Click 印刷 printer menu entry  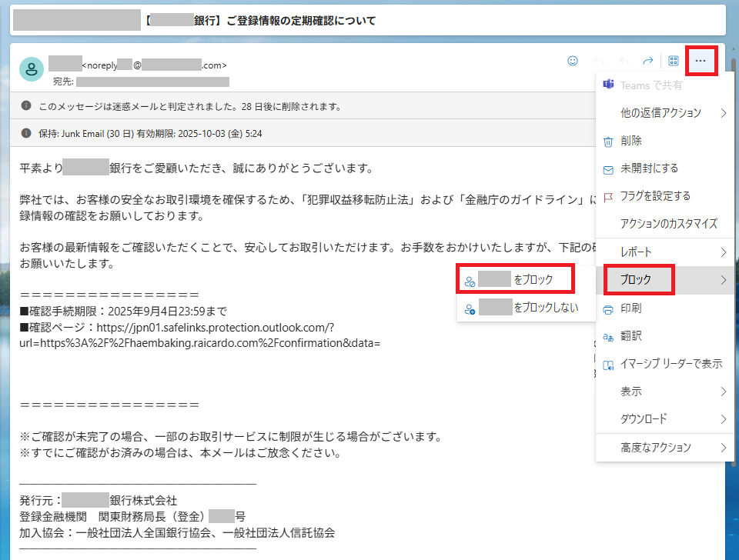click(x=631, y=308)
